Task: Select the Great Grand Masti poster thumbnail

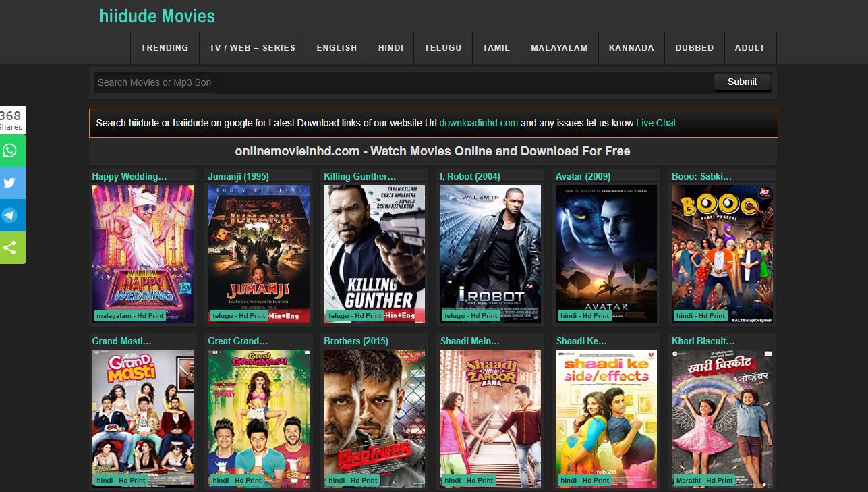Action: click(x=259, y=418)
